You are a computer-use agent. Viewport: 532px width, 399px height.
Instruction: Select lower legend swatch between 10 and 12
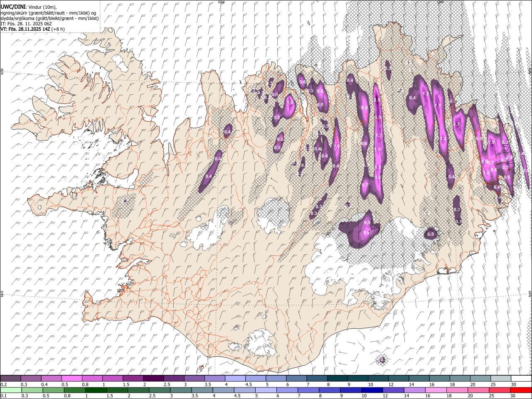pos(372,390)
